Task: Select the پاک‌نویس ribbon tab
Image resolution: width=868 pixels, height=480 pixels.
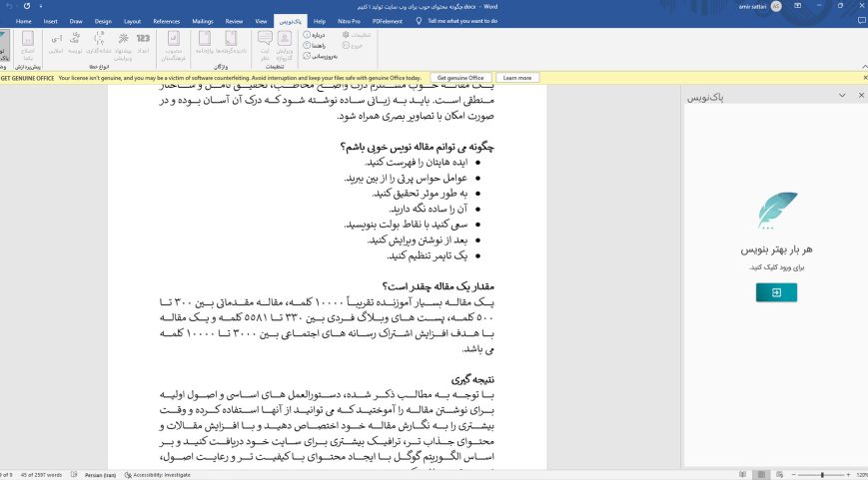Action: pos(290,21)
